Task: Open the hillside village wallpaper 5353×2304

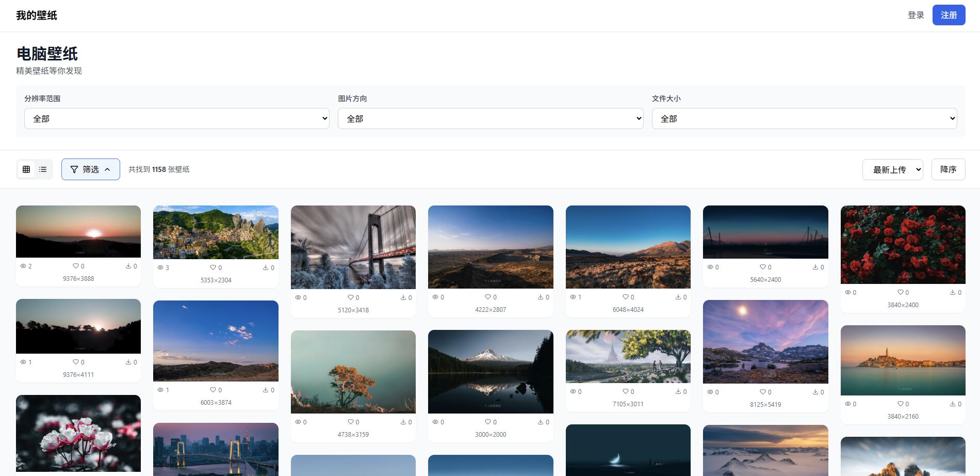Action: pyautogui.click(x=216, y=232)
